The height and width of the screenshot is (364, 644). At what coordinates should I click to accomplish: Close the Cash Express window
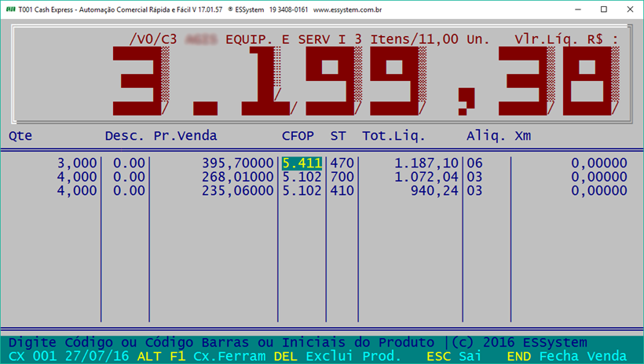(625, 10)
